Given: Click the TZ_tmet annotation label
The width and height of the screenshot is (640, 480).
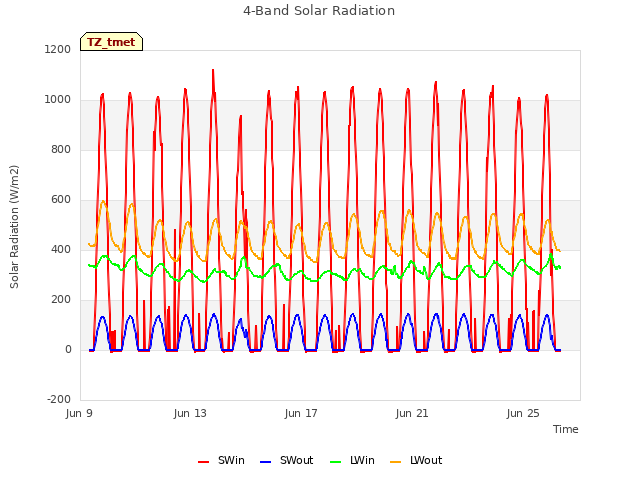Looking at the screenshot, I should click(111, 42).
